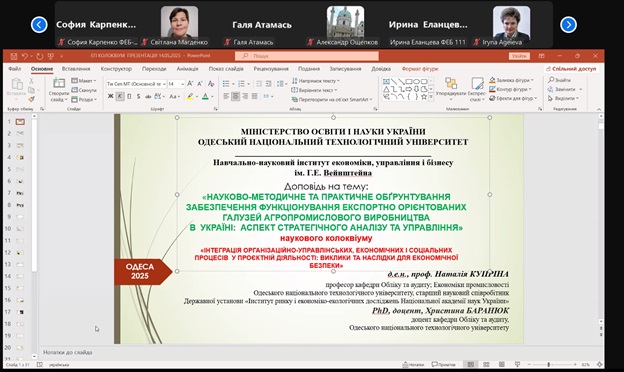Toggle italic К formatting

click(120, 96)
